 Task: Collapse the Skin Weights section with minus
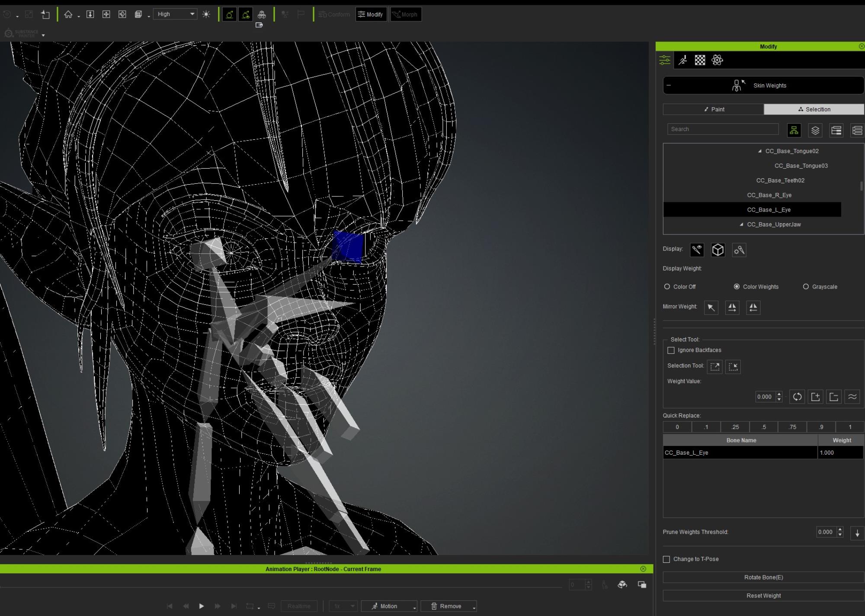coord(669,85)
